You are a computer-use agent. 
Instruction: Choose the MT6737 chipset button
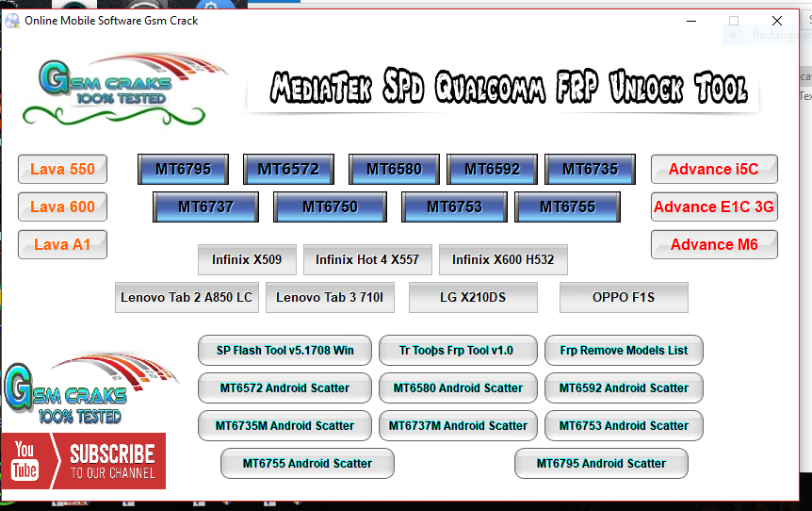coord(205,206)
